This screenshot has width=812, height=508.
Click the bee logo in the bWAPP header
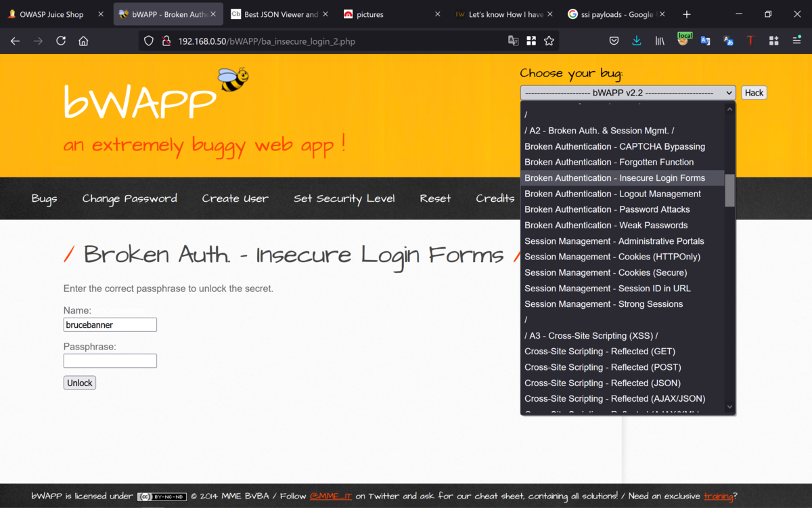[x=233, y=78]
